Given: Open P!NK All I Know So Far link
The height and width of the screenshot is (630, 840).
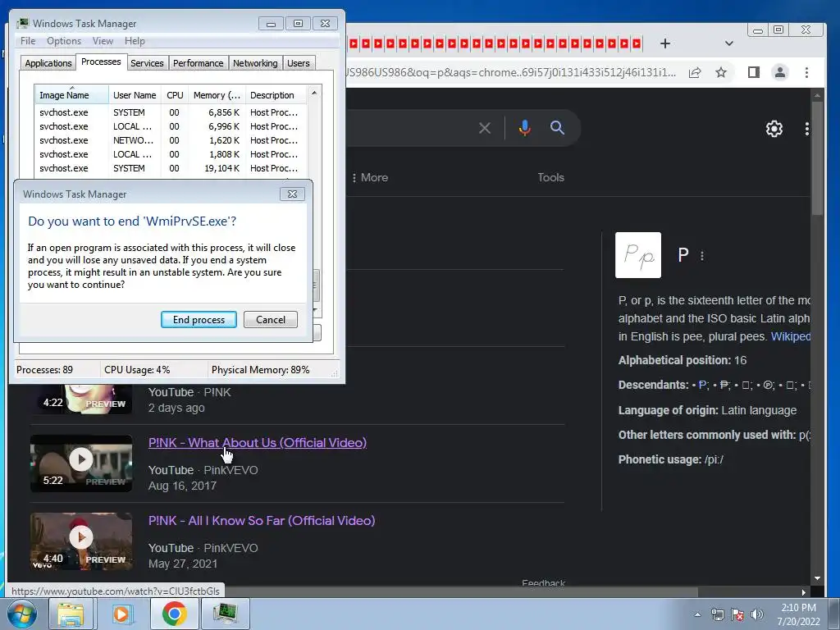Looking at the screenshot, I should pyautogui.click(x=262, y=521).
